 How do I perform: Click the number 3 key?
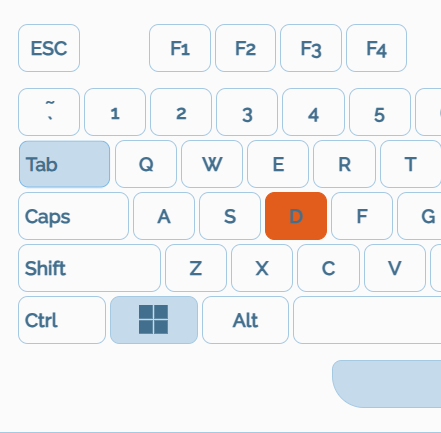[247, 112]
